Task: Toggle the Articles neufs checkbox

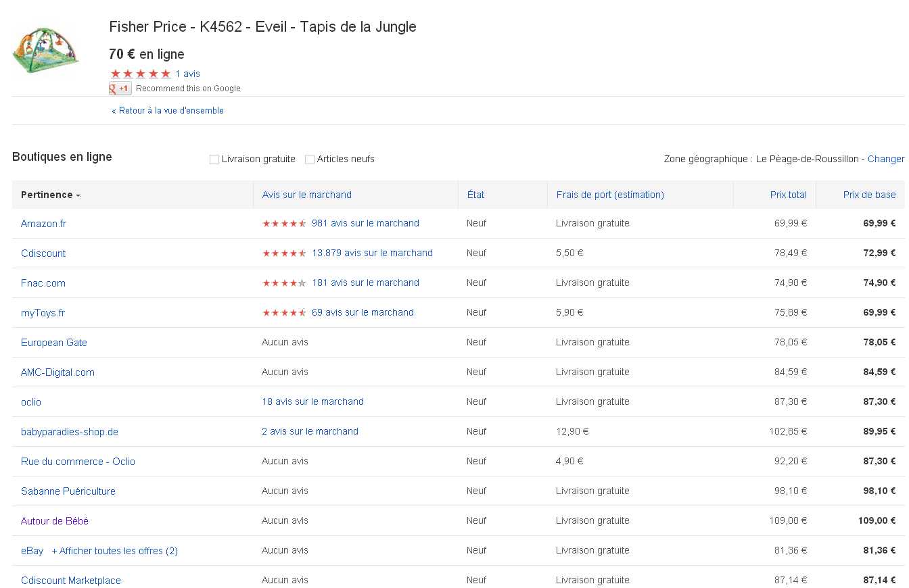Action: pos(310,160)
